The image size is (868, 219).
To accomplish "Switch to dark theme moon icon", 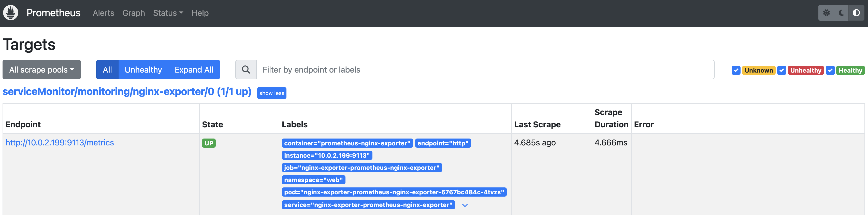I will 841,13.
